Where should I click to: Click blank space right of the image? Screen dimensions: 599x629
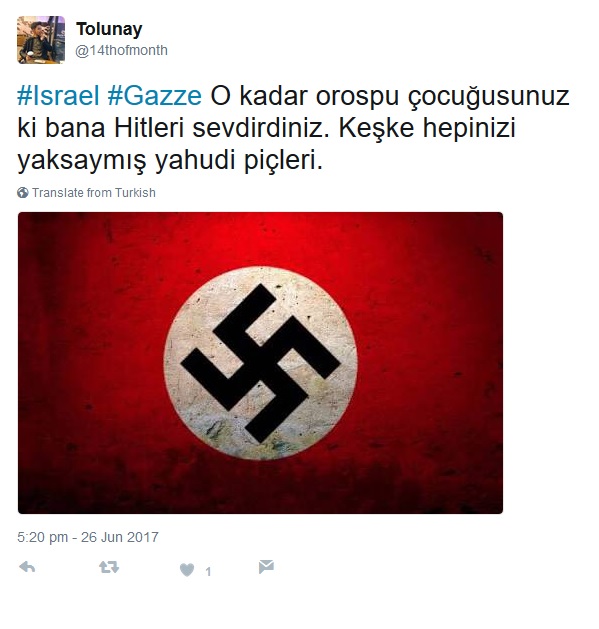(550, 363)
